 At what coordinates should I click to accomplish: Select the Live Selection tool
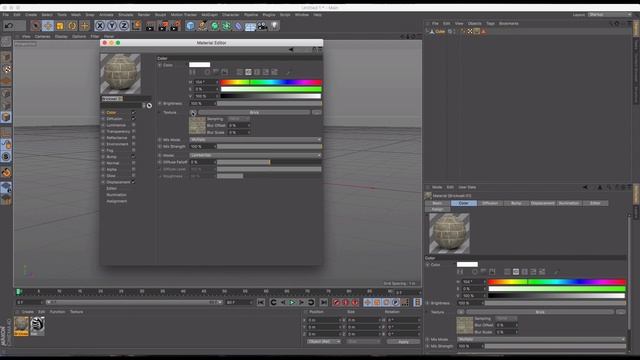[x=36, y=26]
